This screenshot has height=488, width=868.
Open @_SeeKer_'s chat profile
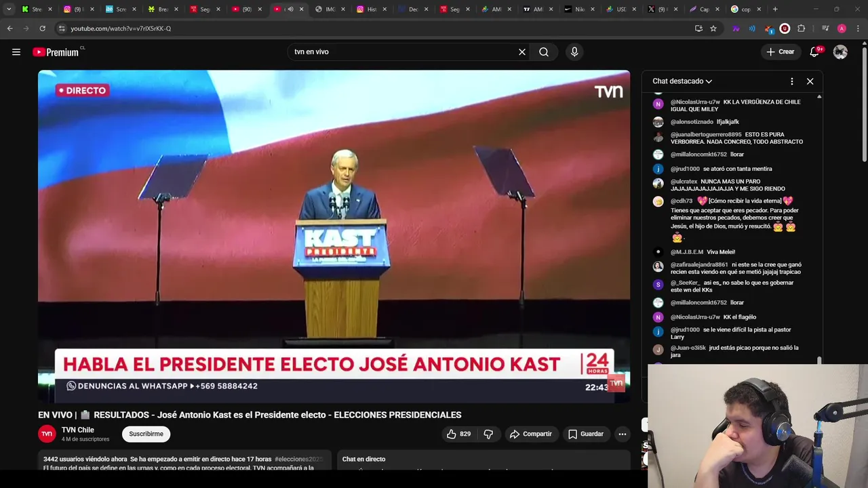[685, 283]
